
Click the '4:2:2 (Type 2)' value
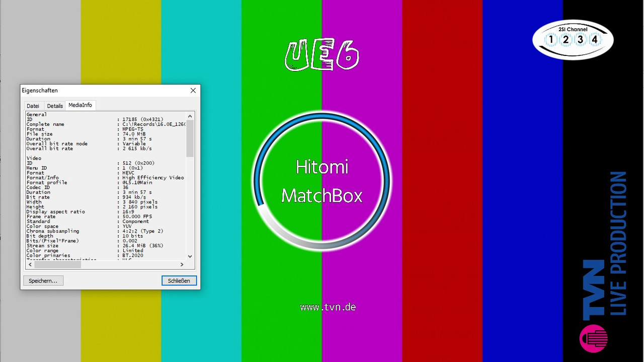(143, 232)
